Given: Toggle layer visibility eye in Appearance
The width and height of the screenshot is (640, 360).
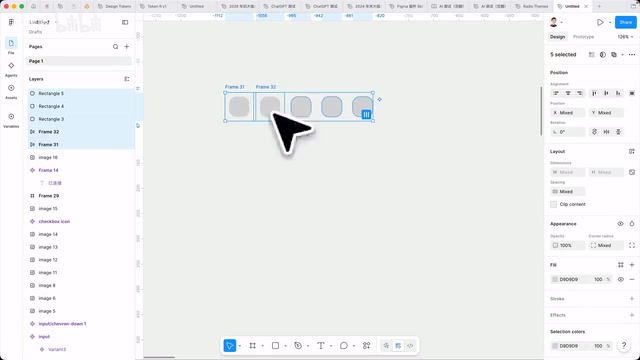Looking at the screenshot, I should (x=620, y=224).
